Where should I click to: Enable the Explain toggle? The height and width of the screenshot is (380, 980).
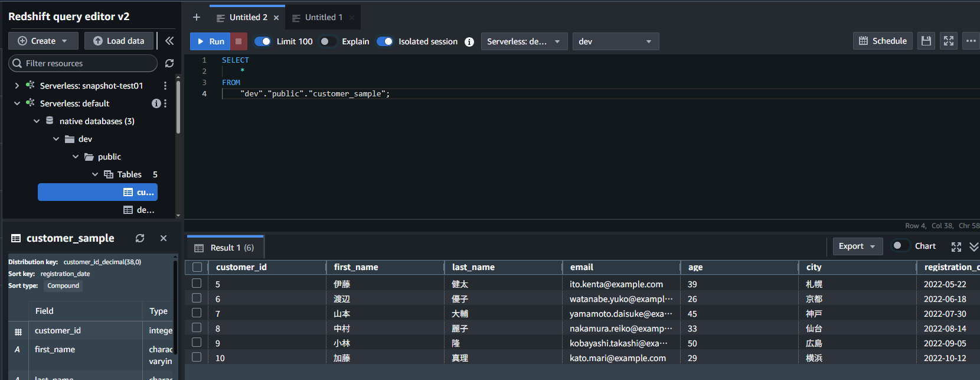pyautogui.click(x=328, y=41)
